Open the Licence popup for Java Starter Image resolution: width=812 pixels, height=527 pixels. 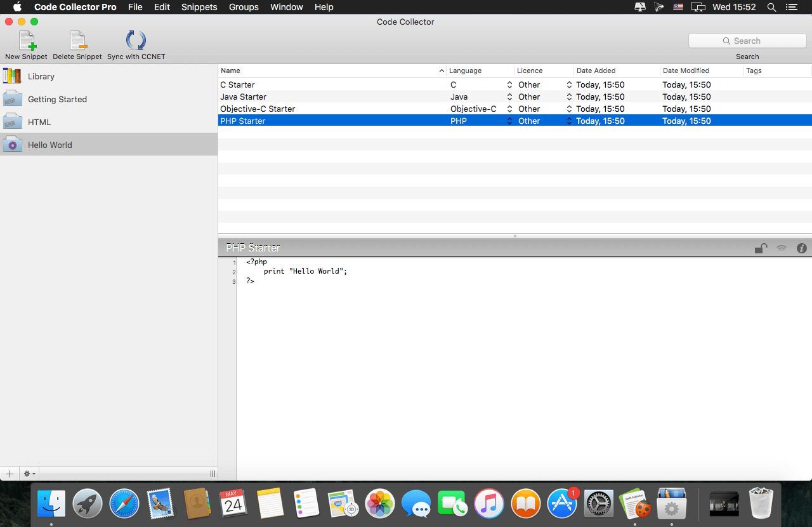click(x=544, y=97)
